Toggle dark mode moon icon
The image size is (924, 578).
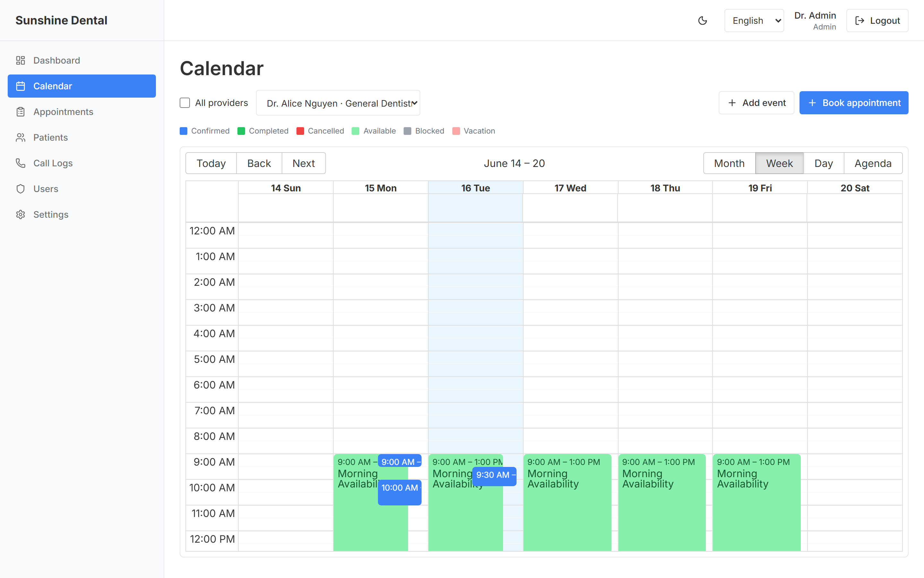(703, 21)
